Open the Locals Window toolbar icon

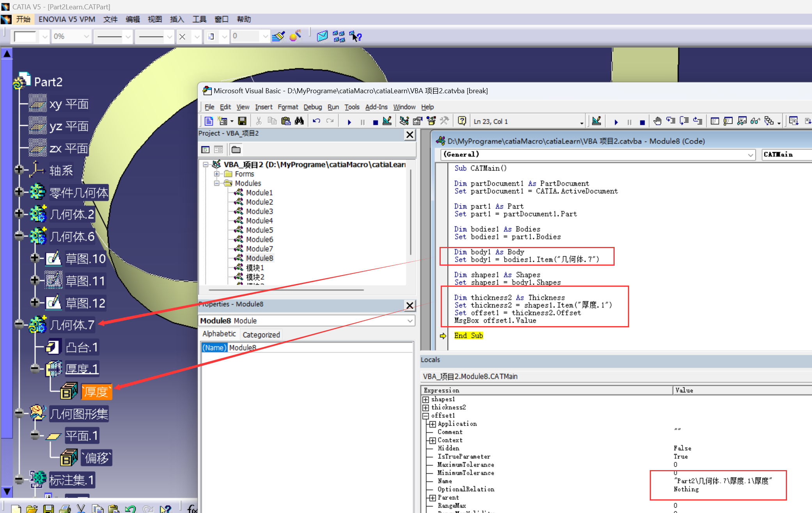715,121
